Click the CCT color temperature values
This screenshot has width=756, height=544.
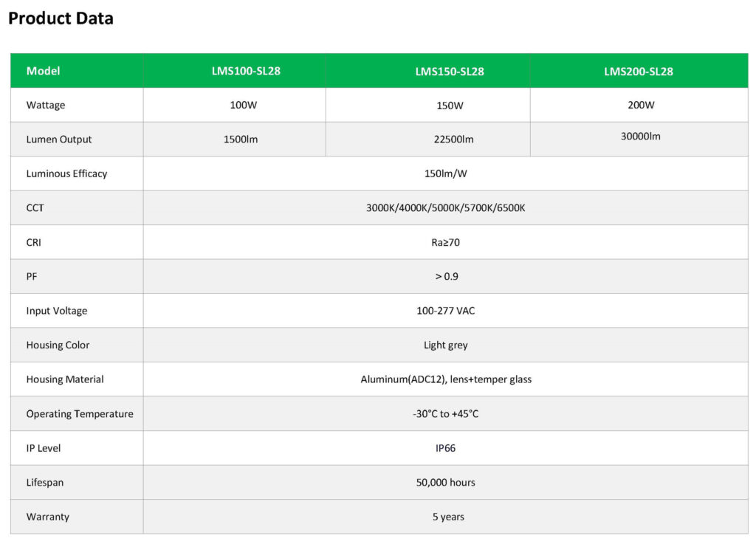tap(446, 208)
